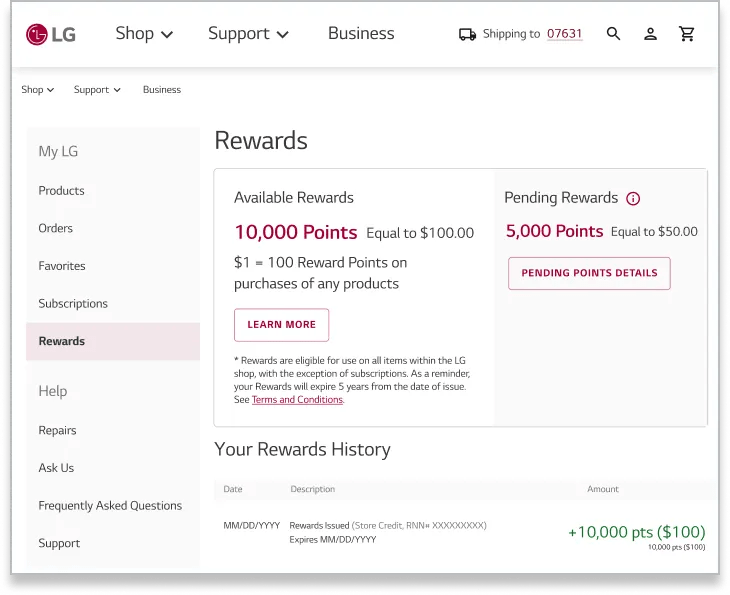Click the LG logo in header
Screen dimensions: 730x595
[51, 34]
